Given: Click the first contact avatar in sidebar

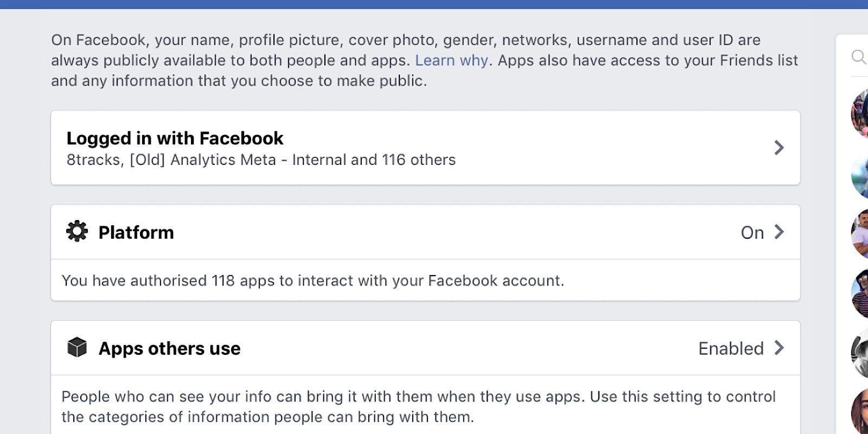Looking at the screenshot, I should pos(859,113).
